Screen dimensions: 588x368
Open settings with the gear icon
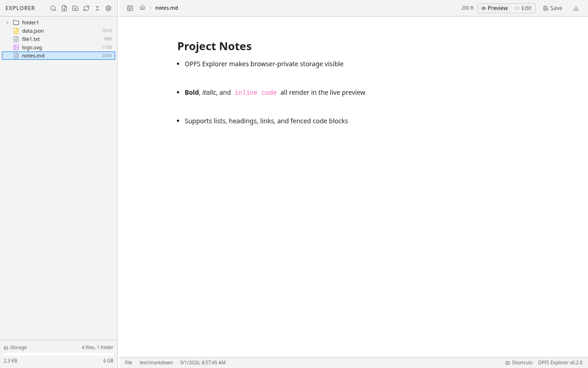coord(108,8)
